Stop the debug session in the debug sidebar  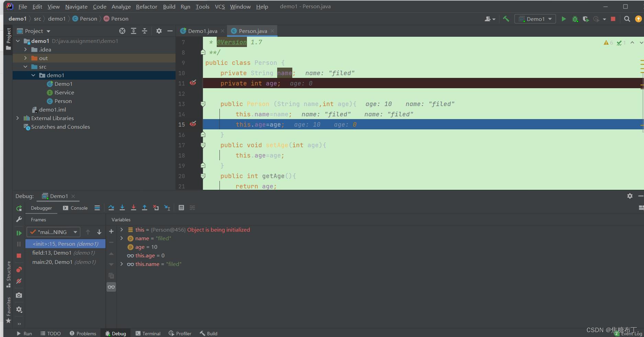pyautogui.click(x=19, y=256)
